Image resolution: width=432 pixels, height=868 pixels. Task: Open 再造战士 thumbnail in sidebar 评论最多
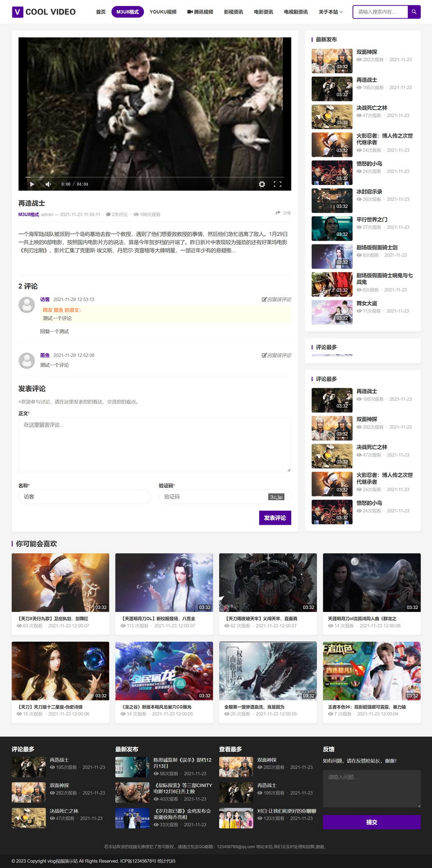(x=332, y=400)
